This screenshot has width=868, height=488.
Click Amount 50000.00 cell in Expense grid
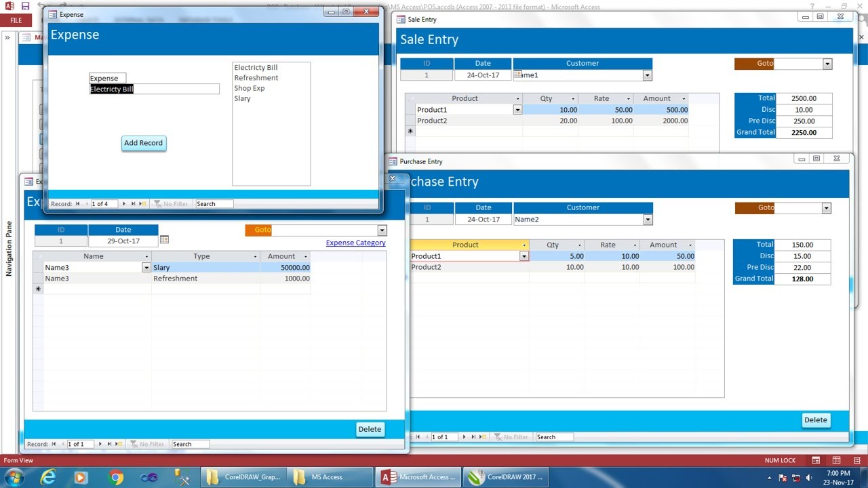pos(285,268)
